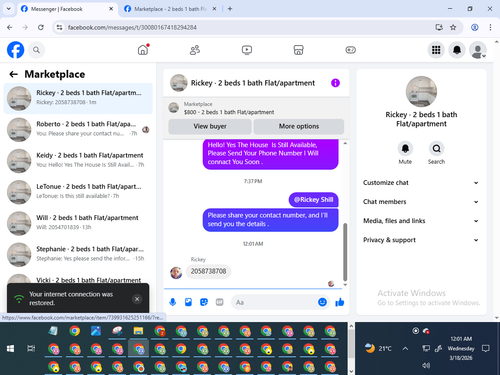Viewport: 500px width, 375px height.
Task: Click View buyer button
Action: (210, 126)
